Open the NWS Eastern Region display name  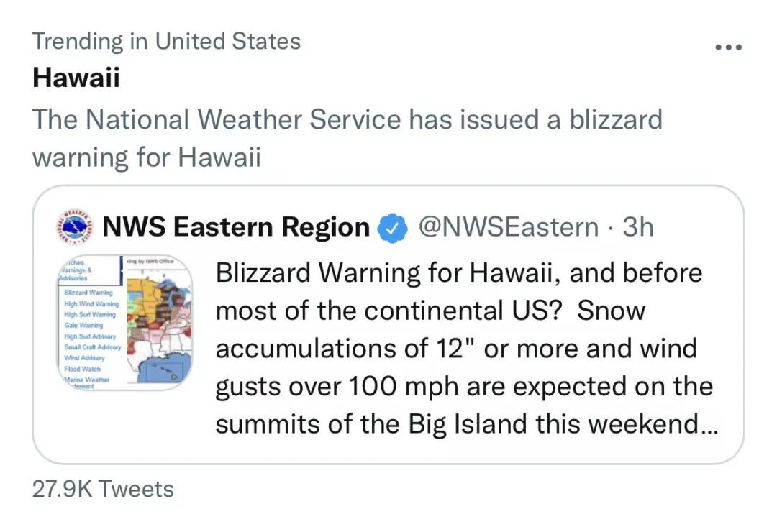point(235,227)
